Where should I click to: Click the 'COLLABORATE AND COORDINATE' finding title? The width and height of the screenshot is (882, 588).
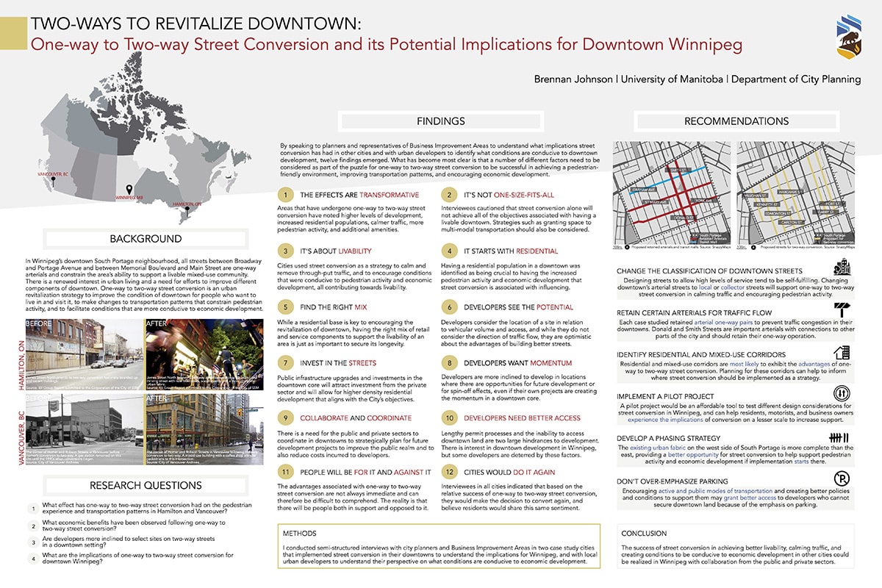(x=354, y=417)
